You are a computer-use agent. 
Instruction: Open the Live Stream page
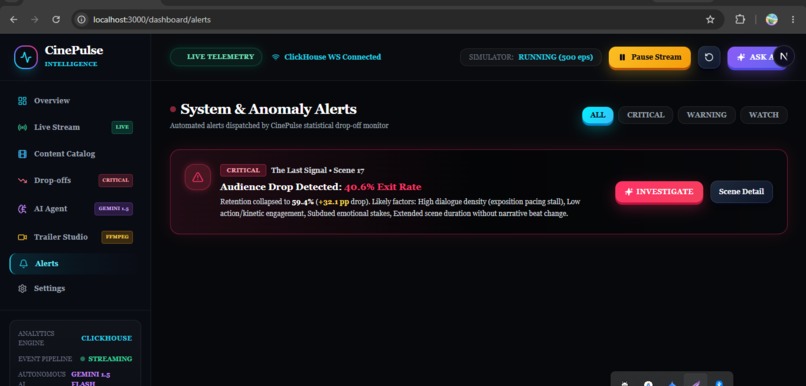[x=75, y=127]
